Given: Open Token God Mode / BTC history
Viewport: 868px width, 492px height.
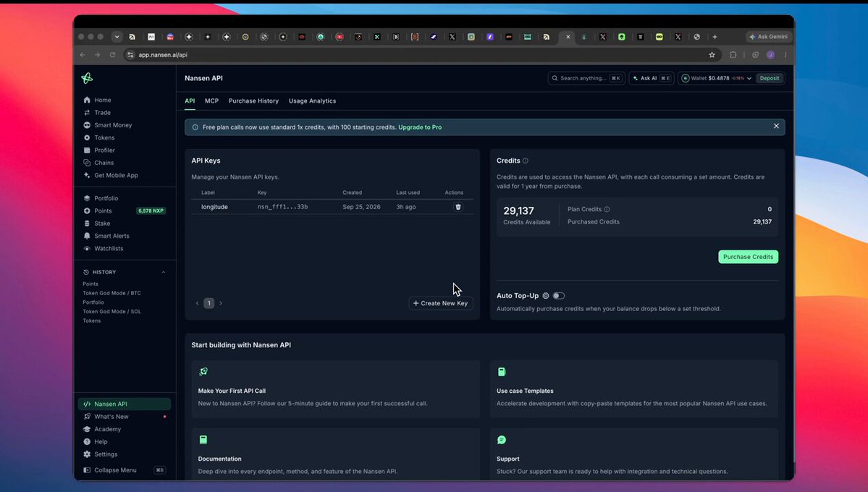Looking at the screenshot, I should point(111,293).
